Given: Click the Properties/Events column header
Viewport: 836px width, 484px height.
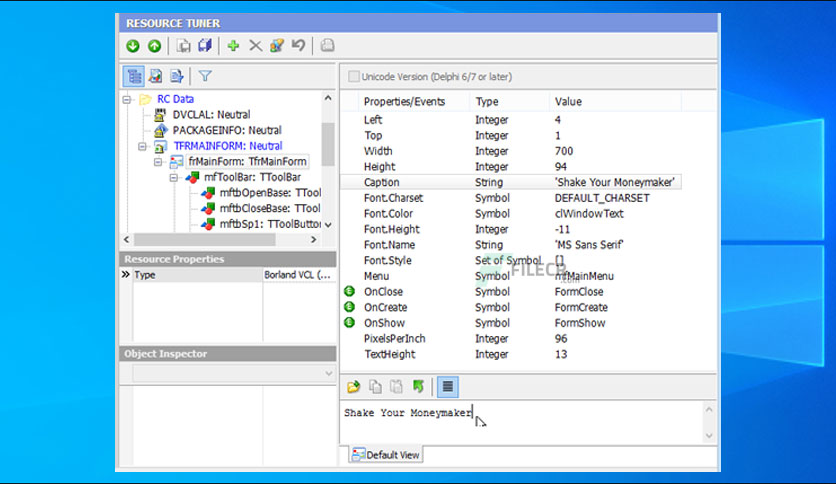Looking at the screenshot, I should [404, 101].
